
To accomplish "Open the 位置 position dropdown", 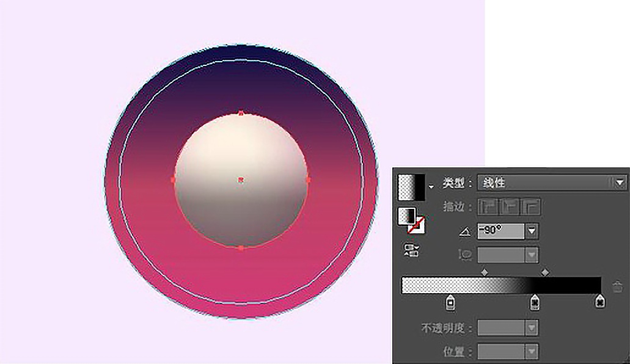I will (531, 351).
